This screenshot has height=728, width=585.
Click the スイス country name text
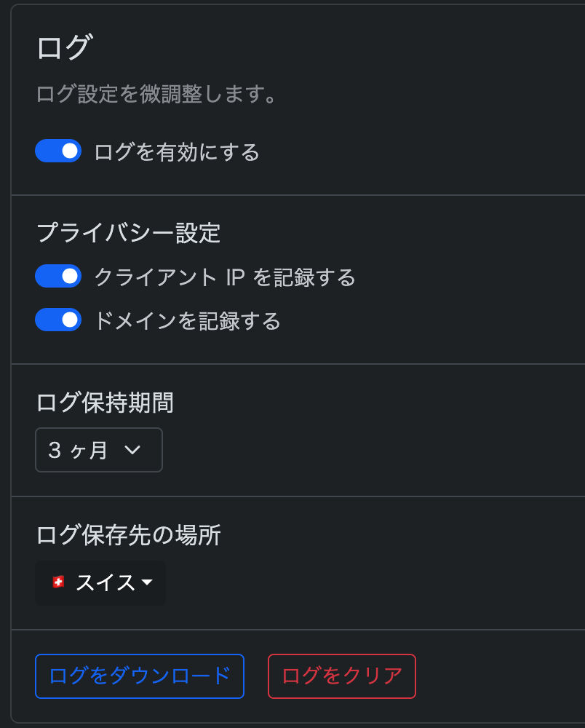[x=105, y=582]
